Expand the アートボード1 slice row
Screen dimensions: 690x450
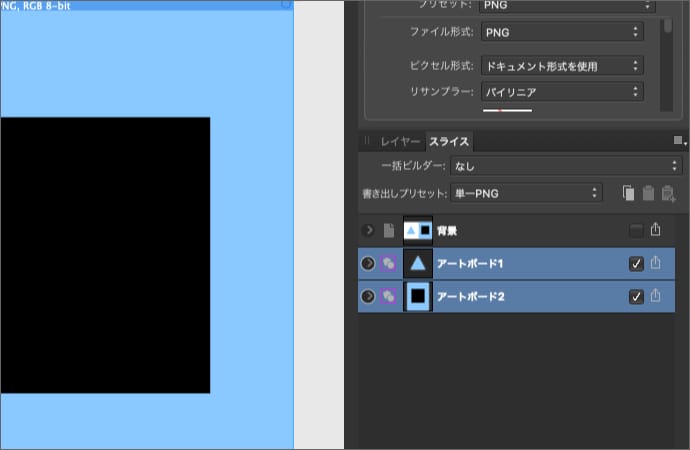[x=368, y=263]
